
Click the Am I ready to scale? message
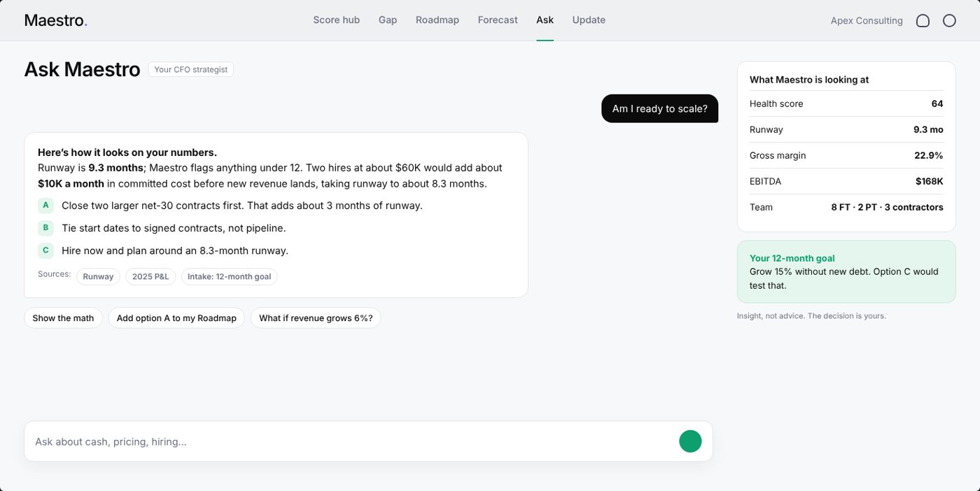point(659,108)
